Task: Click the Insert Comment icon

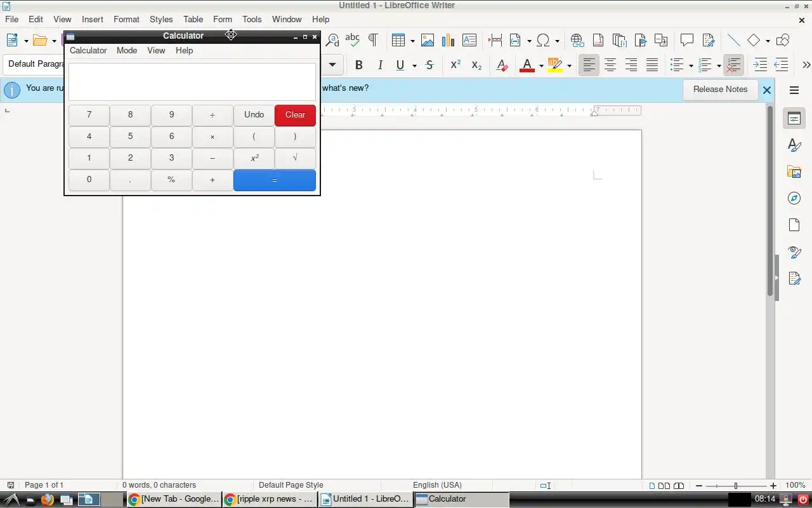Action: (686, 41)
